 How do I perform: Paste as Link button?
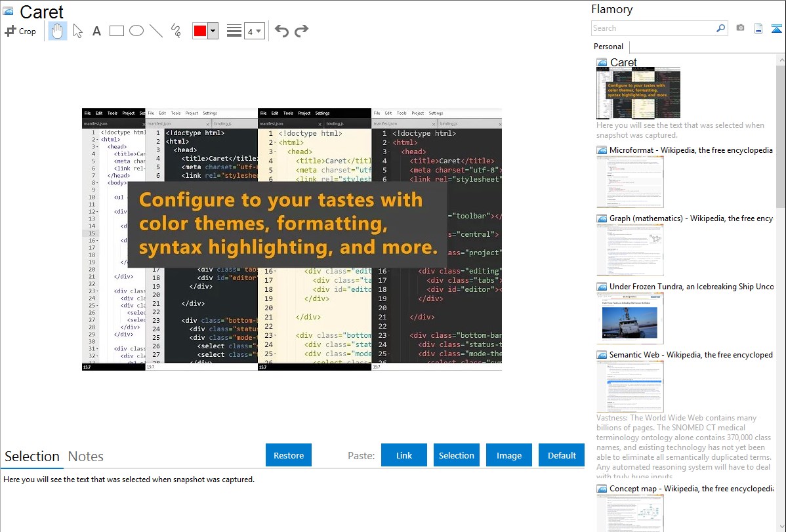click(x=404, y=455)
